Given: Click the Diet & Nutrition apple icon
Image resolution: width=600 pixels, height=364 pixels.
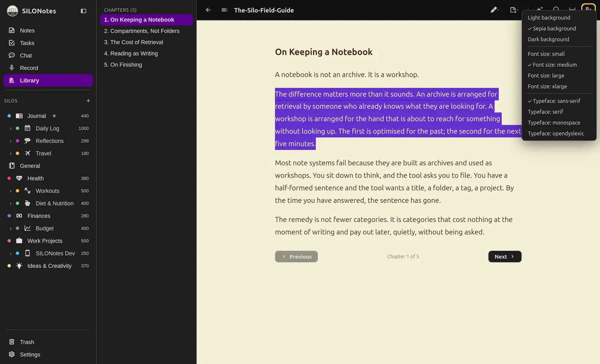Looking at the screenshot, I should [x=27, y=203].
